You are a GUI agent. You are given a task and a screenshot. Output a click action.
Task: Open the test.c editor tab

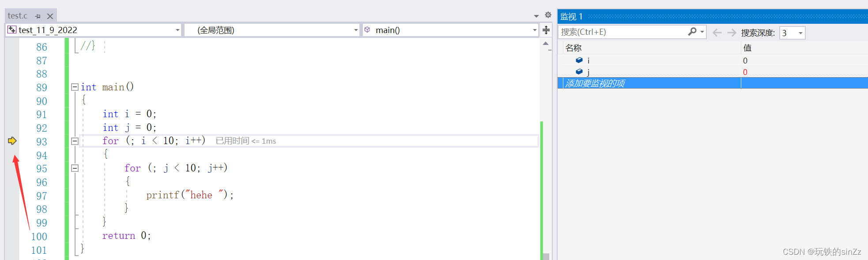[x=18, y=16]
